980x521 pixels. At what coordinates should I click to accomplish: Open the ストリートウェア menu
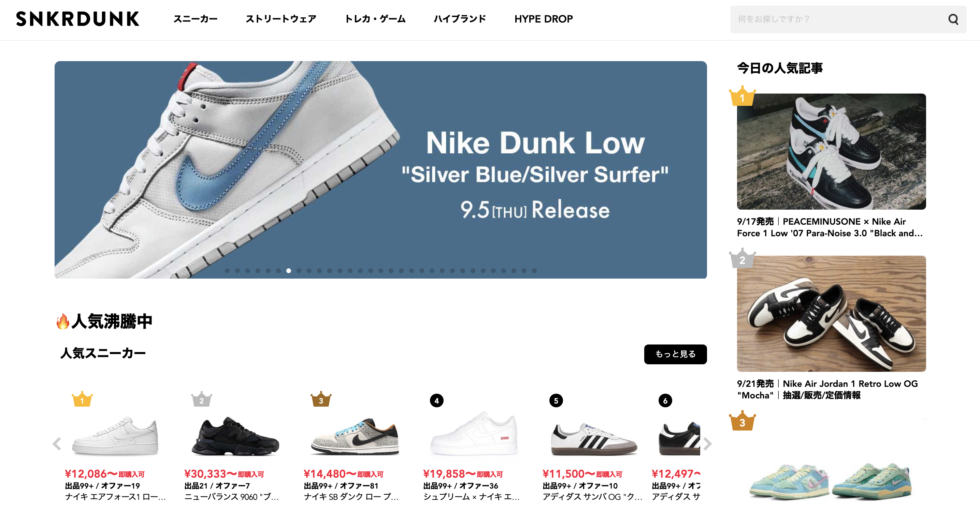[281, 19]
